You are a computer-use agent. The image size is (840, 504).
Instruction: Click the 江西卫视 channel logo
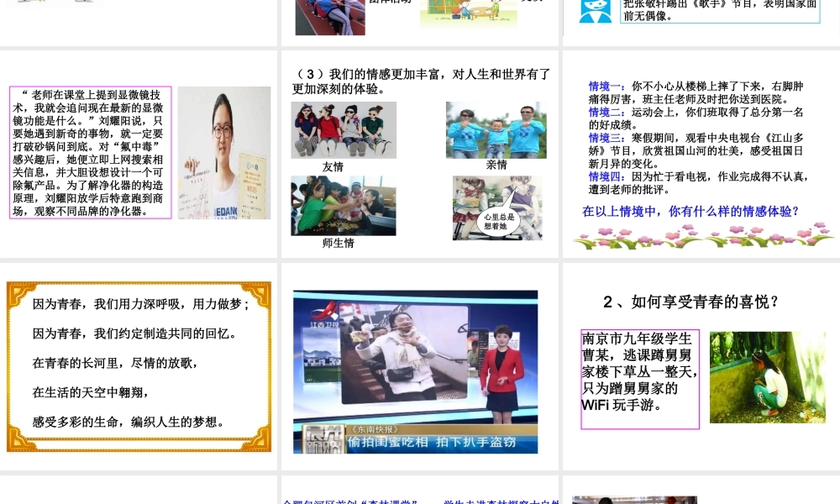324,314
